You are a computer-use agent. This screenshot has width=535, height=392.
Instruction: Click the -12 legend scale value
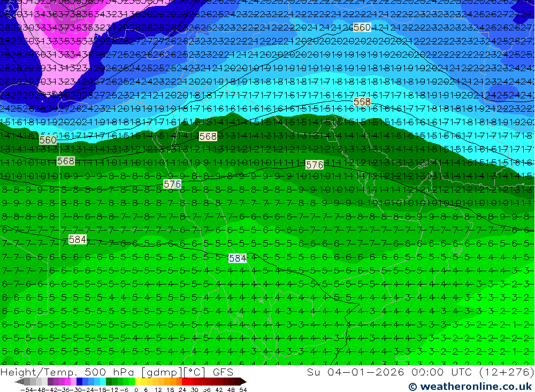pyautogui.click(x=112, y=390)
